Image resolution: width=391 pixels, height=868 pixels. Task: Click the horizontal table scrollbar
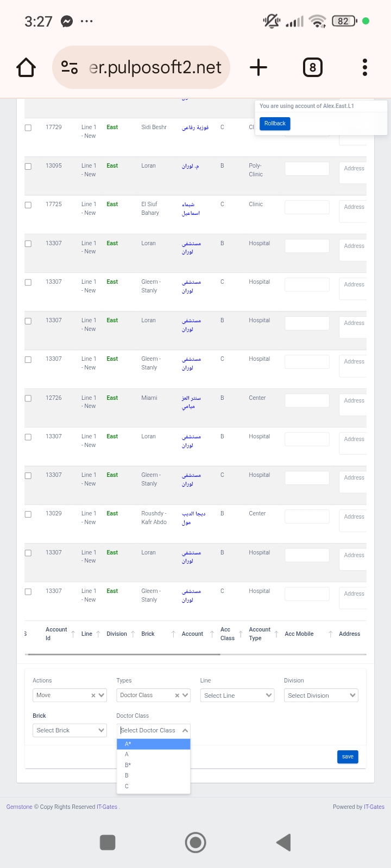pos(122,654)
